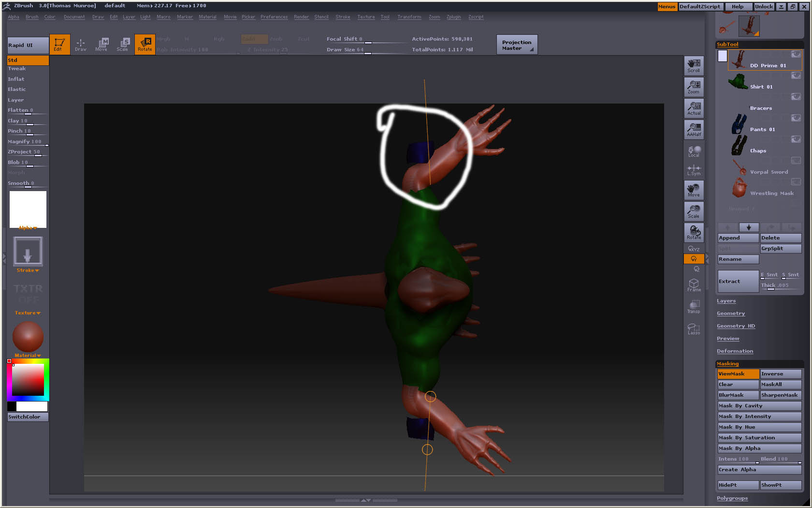Collapse the SubTool section header
The width and height of the screenshot is (812, 508).
tap(727, 45)
